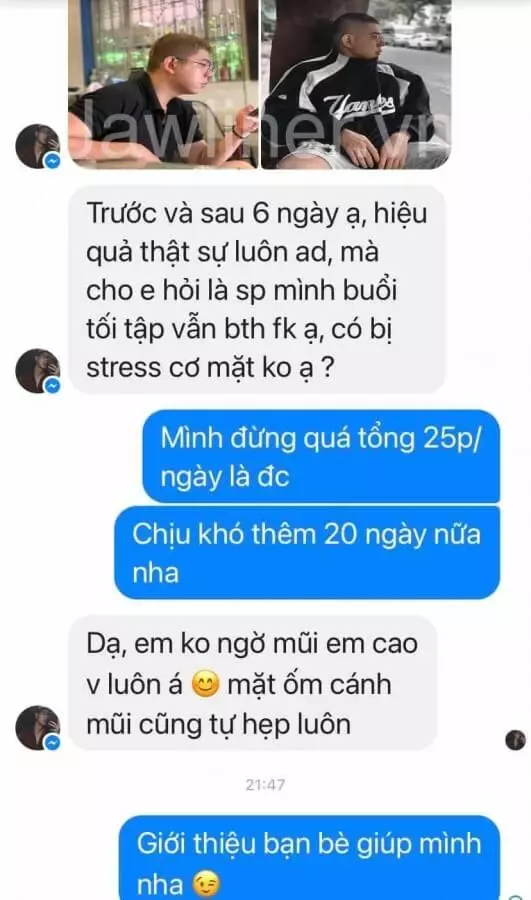Select the 'Mình đừng quá tổng 25p/ngày' bubble

coord(321,456)
